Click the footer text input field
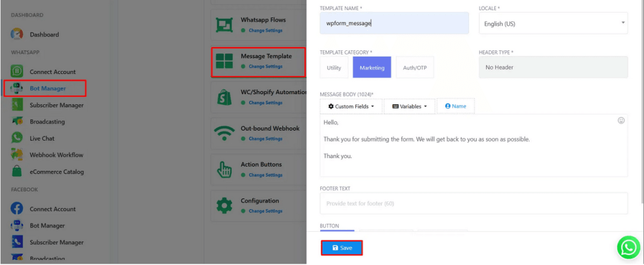Viewport: 644px width, 265px height. coord(474,203)
